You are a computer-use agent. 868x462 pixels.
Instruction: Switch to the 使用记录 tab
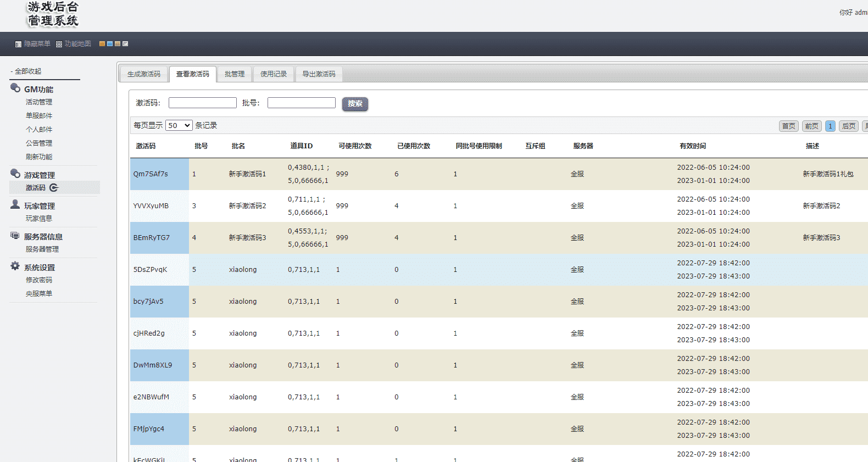point(274,74)
